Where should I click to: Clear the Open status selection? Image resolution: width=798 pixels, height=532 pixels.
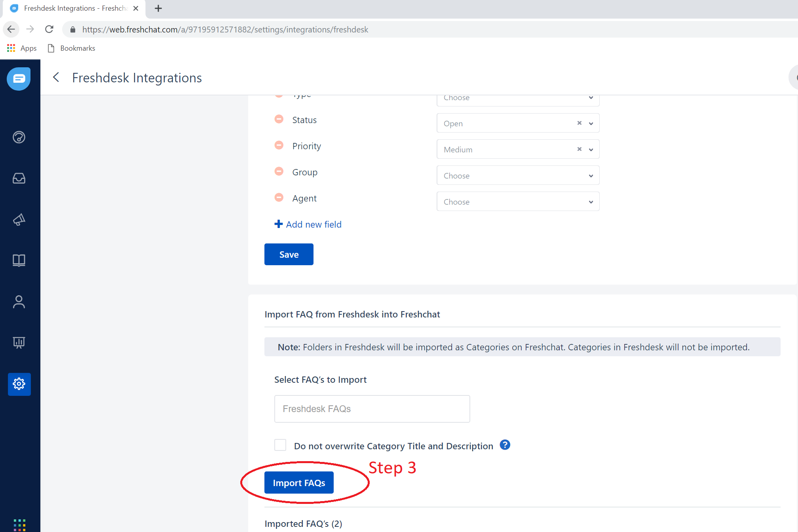tap(579, 123)
